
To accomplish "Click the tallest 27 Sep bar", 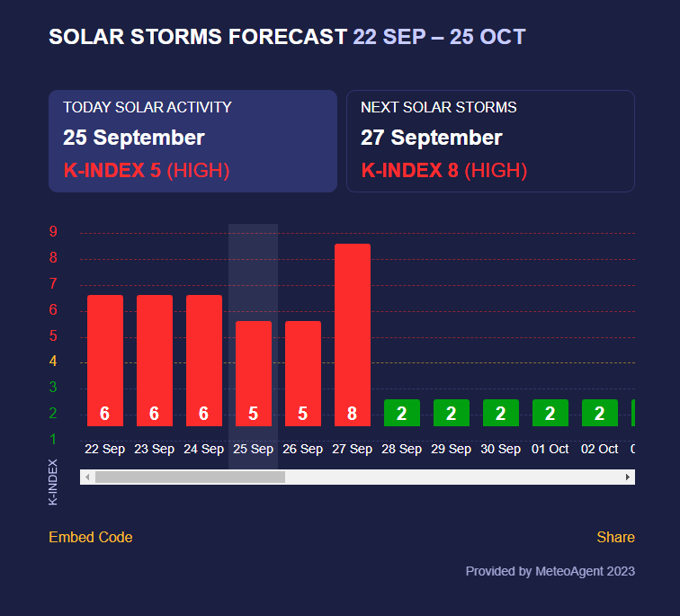I will click(x=353, y=335).
